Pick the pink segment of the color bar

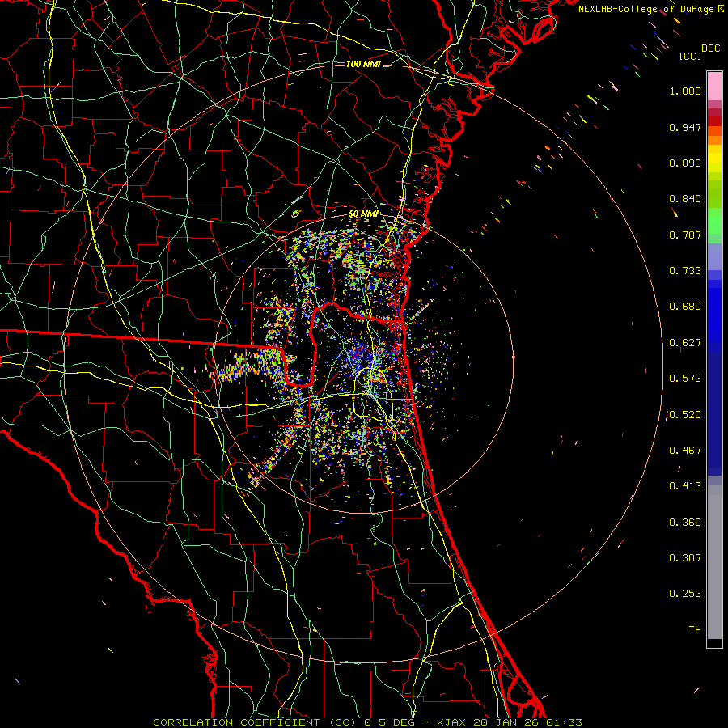tap(714, 87)
